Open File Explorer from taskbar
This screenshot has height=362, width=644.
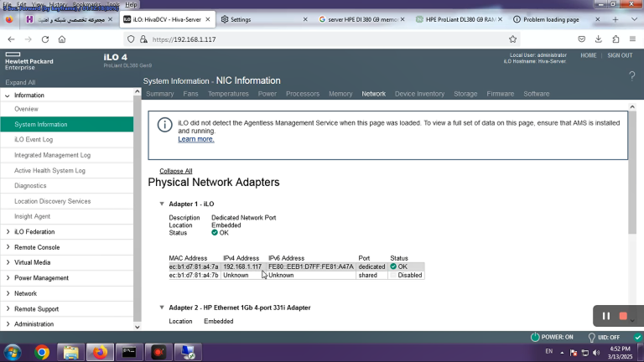pos(70,353)
